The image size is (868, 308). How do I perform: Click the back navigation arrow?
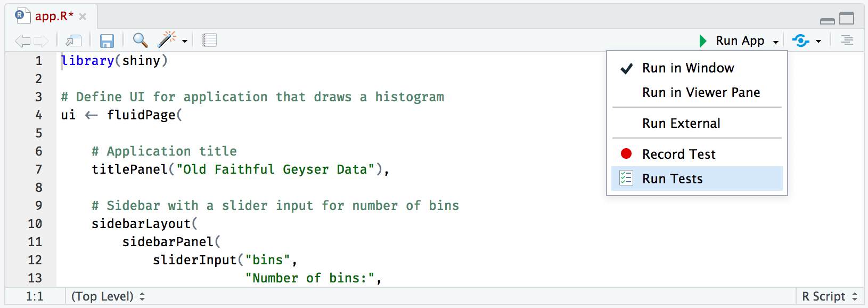[x=22, y=39]
